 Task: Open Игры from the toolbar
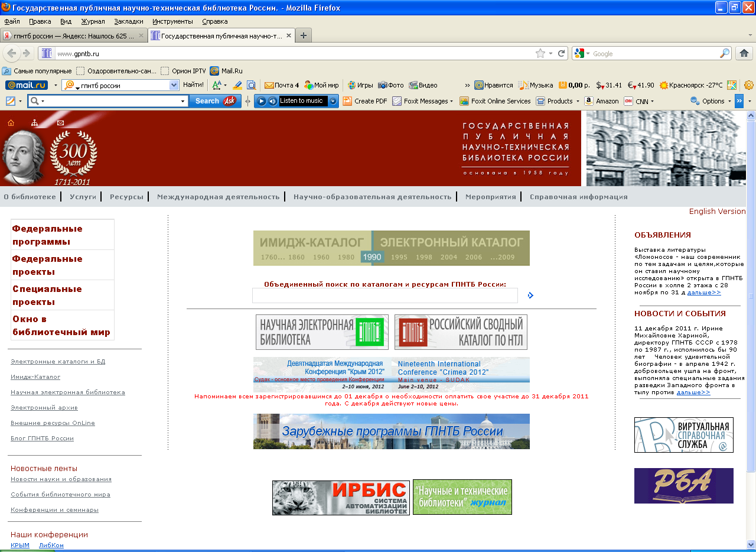[x=360, y=85]
